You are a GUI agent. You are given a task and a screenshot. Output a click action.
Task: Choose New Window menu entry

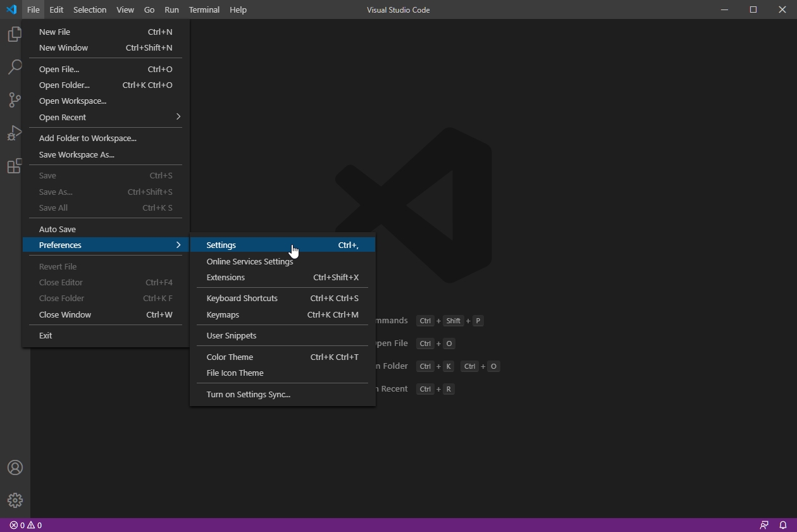coord(106,47)
